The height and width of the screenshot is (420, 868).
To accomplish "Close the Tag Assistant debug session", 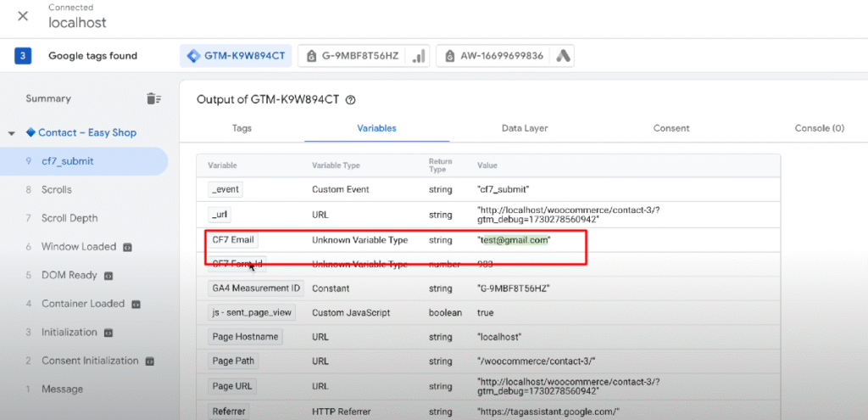I will pyautogui.click(x=23, y=15).
